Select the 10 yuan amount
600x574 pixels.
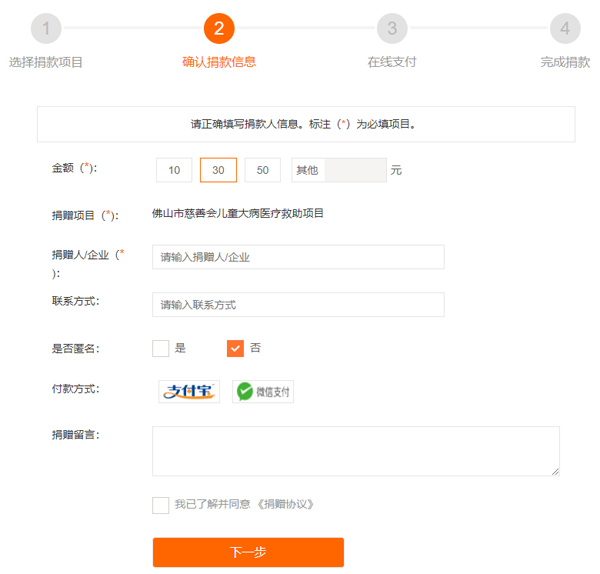[x=174, y=170]
